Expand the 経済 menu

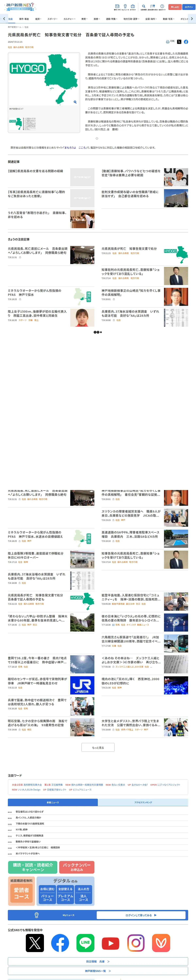[x=38, y=19]
